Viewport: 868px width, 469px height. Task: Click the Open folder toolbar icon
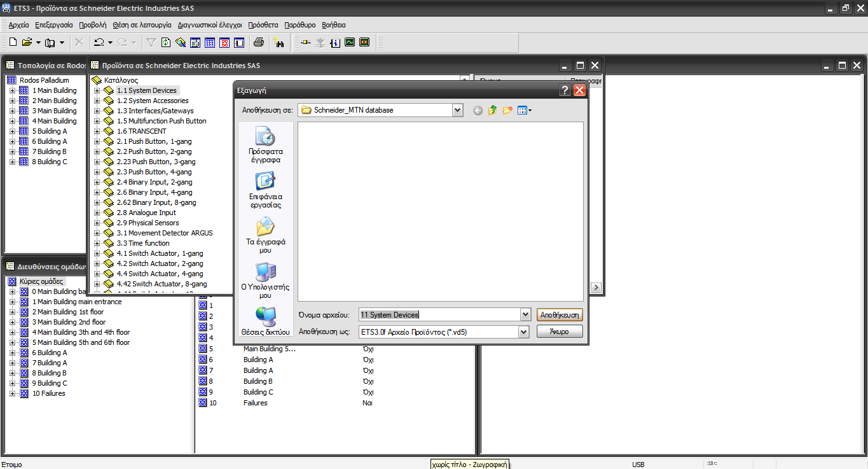coord(27,43)
